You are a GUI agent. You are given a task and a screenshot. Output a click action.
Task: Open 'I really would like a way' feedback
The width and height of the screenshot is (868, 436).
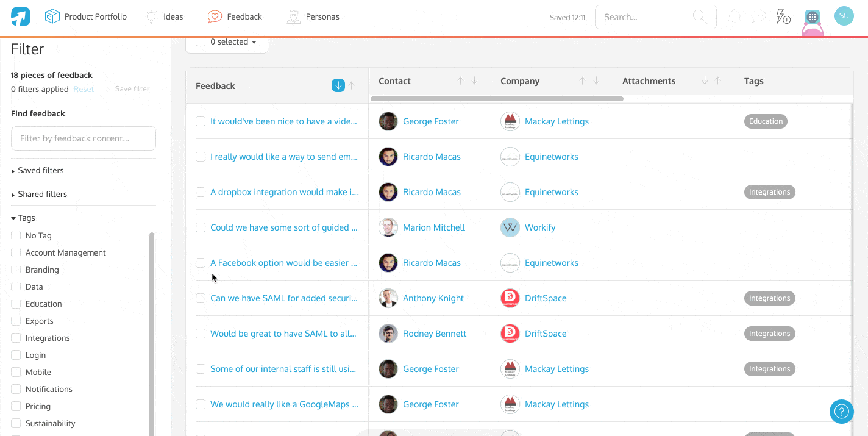pyautogui.click(x=284, y=157)
